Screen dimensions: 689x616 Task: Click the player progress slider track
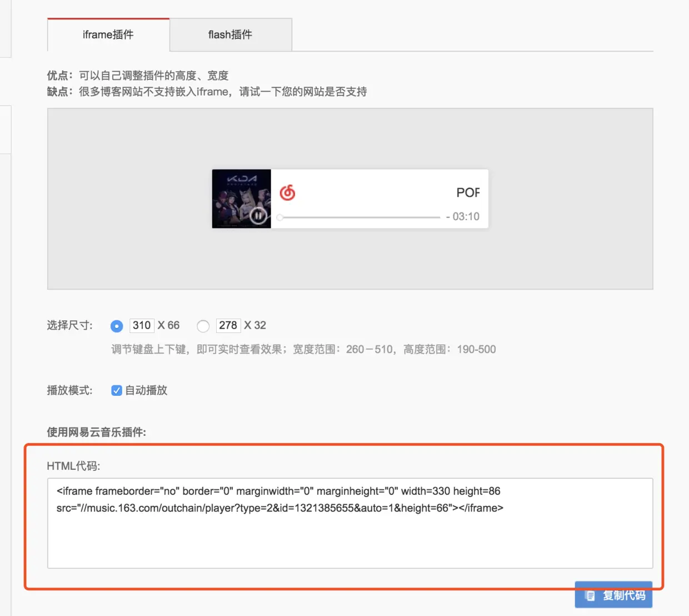pos(360,217)
